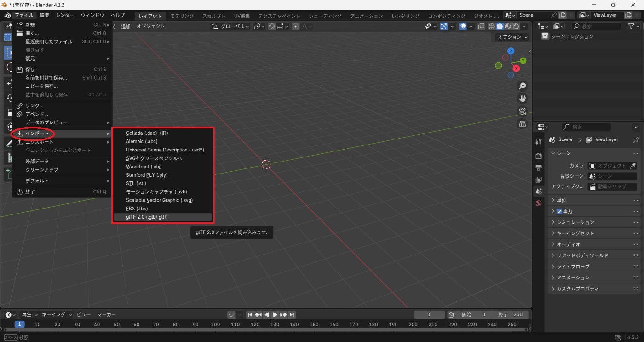Play animation forward in timeline
The height and width of the screenshot is (342, 644).
coord(275,314)
